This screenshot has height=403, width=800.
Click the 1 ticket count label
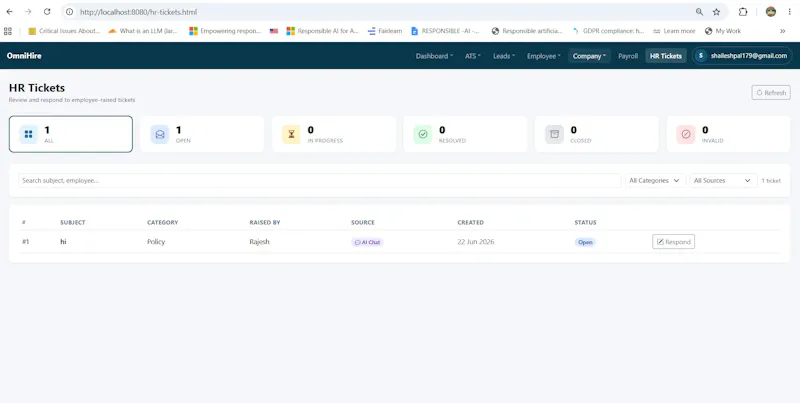(771, 181)
